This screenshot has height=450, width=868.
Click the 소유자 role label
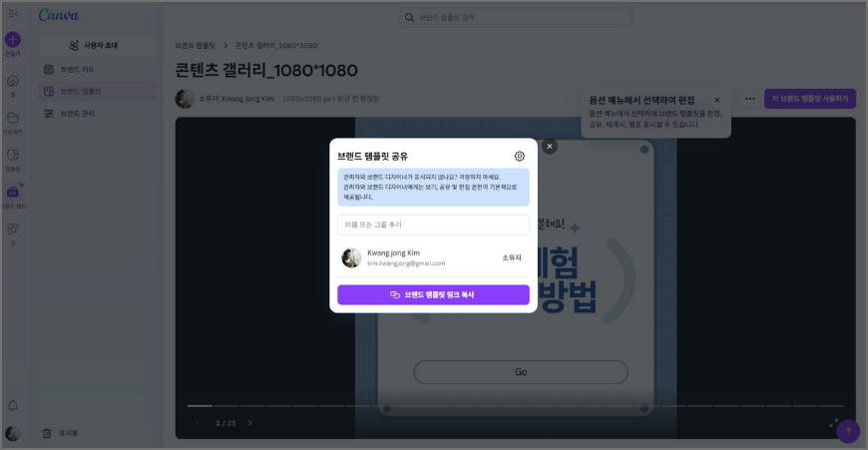(x=512, y=258)
